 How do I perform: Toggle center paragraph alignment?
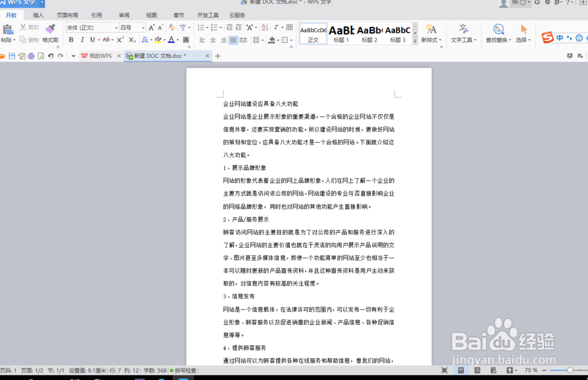click(x=212, y=40)
